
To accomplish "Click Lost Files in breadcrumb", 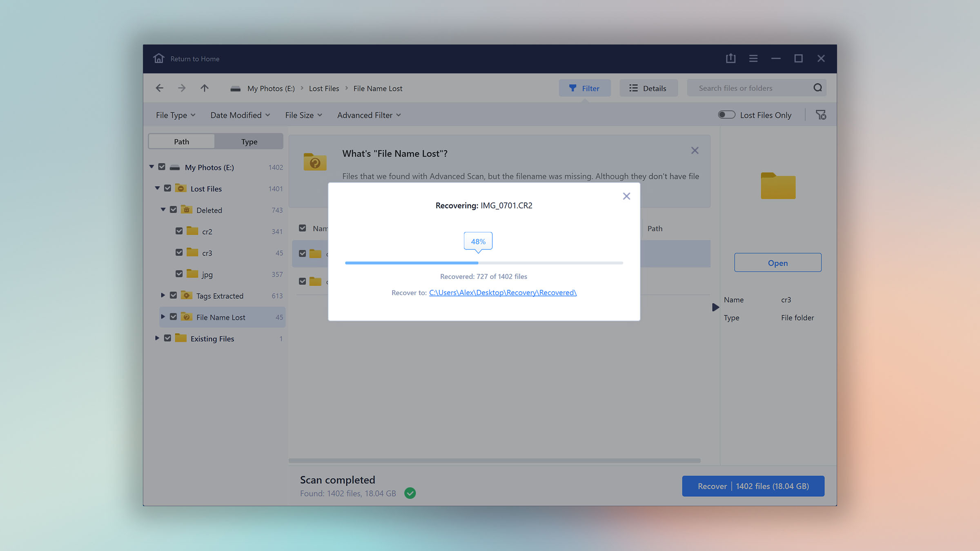I will tap(324, 89).
